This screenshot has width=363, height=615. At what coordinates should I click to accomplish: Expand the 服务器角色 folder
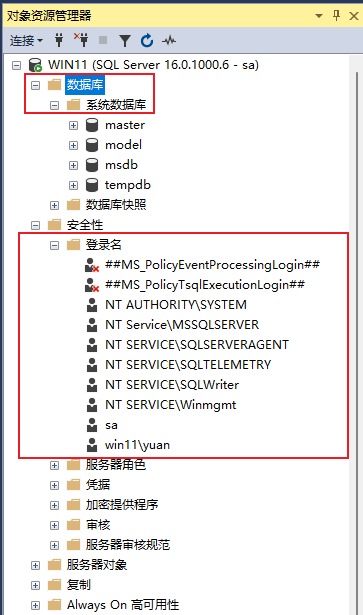[x=54, y=465]
